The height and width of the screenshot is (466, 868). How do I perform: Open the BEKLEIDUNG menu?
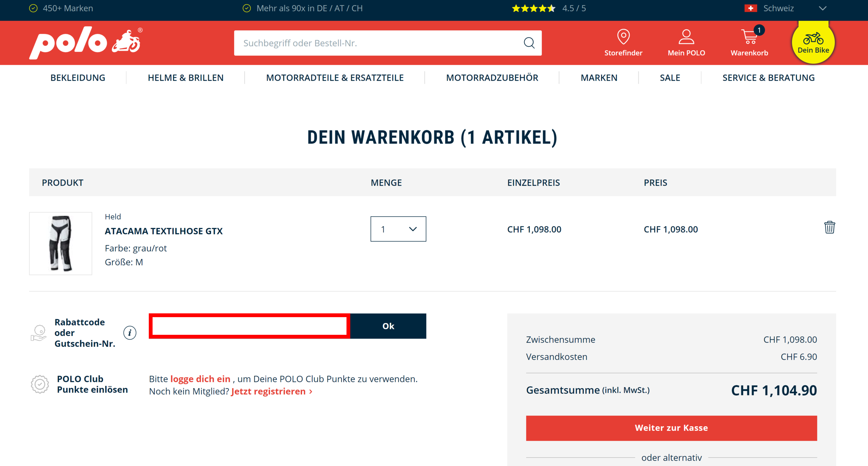point(78,77)
